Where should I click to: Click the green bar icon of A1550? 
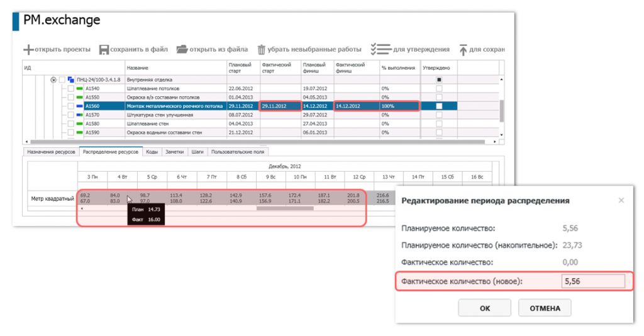click(80, 98)
